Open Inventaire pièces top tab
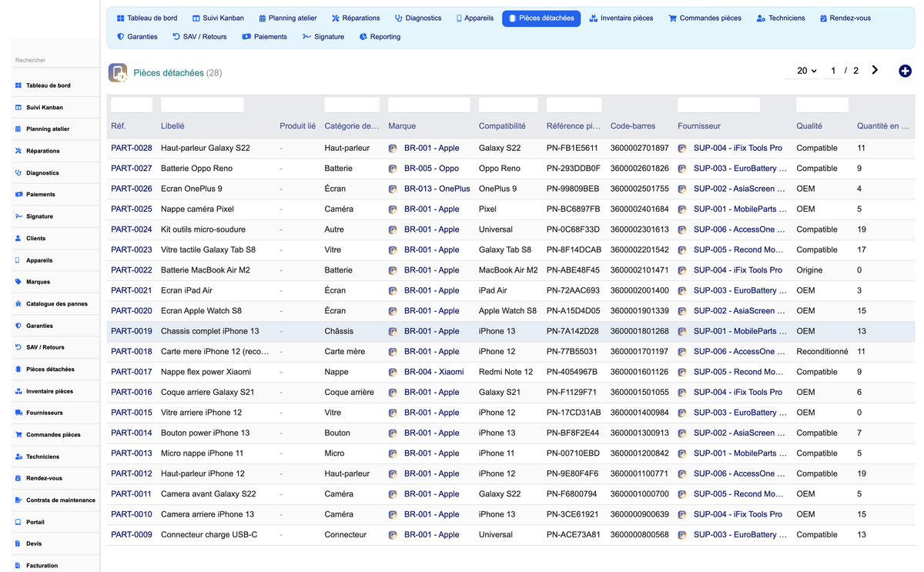Screen dimensions: 924x572 (621, 18)
